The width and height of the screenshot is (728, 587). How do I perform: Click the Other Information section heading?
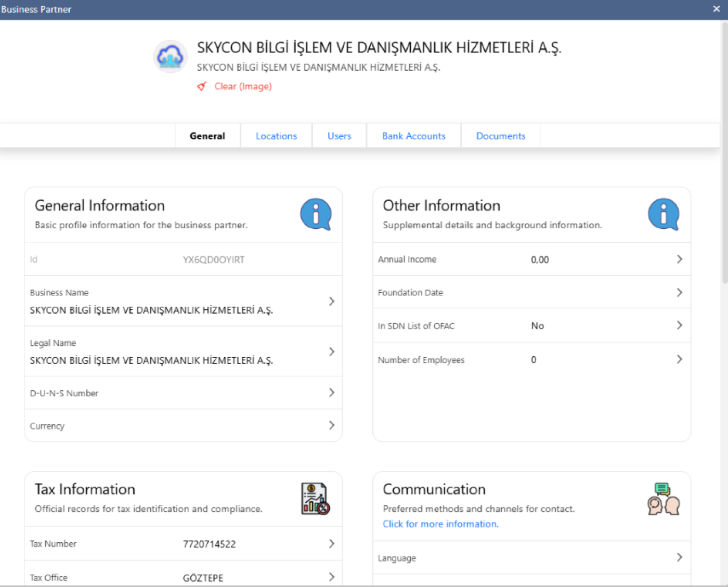441,206
